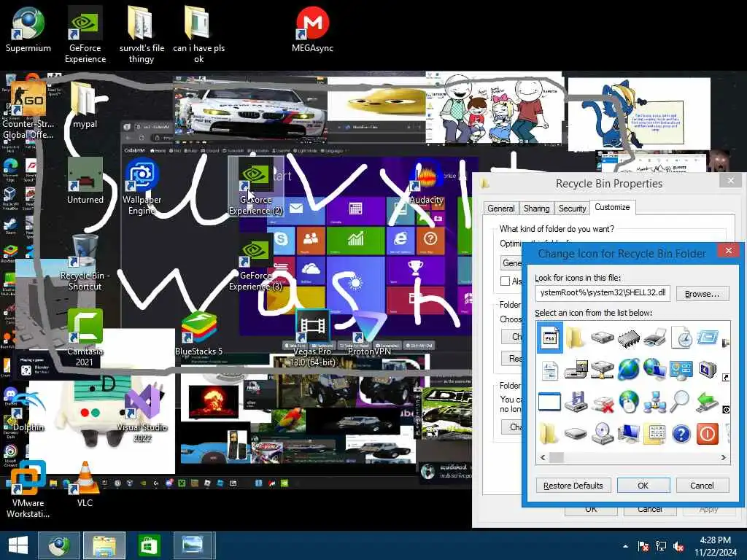Launch the VMware Workstation shortcut
Image resolution: width=747 pixels, height=560 pixels.
tap(28, 489)
